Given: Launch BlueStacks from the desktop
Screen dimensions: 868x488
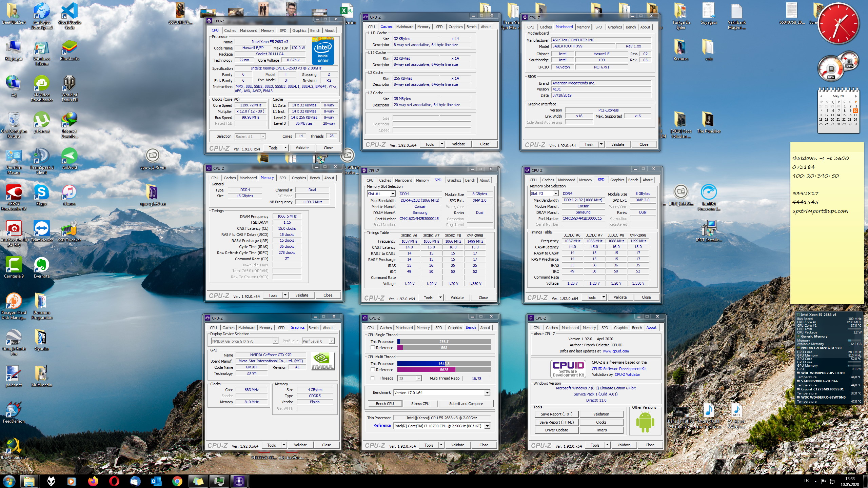Looking at the screenshot, I should coord(69,51).
